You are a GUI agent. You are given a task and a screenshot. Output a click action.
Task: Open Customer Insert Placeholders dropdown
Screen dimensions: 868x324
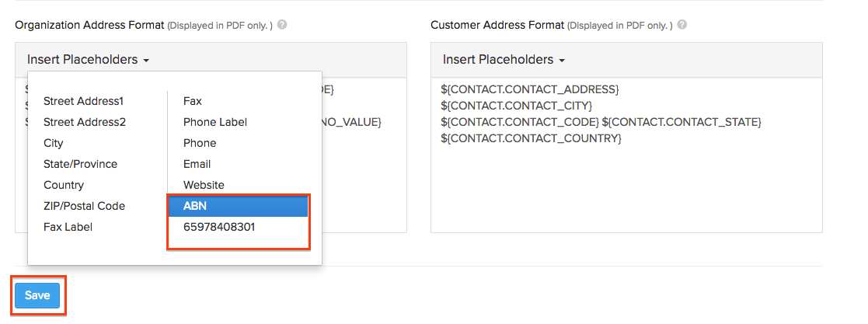pos(504,60)
